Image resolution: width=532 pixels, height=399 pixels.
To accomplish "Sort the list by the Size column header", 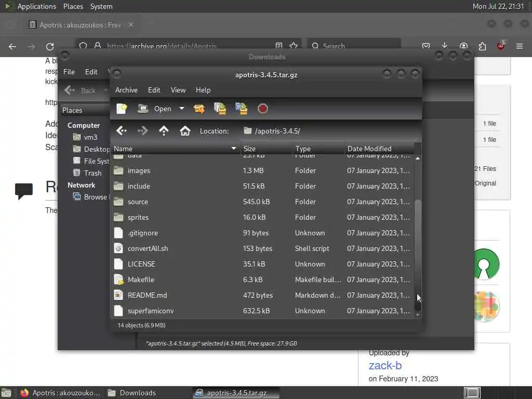I will point(267,149).
